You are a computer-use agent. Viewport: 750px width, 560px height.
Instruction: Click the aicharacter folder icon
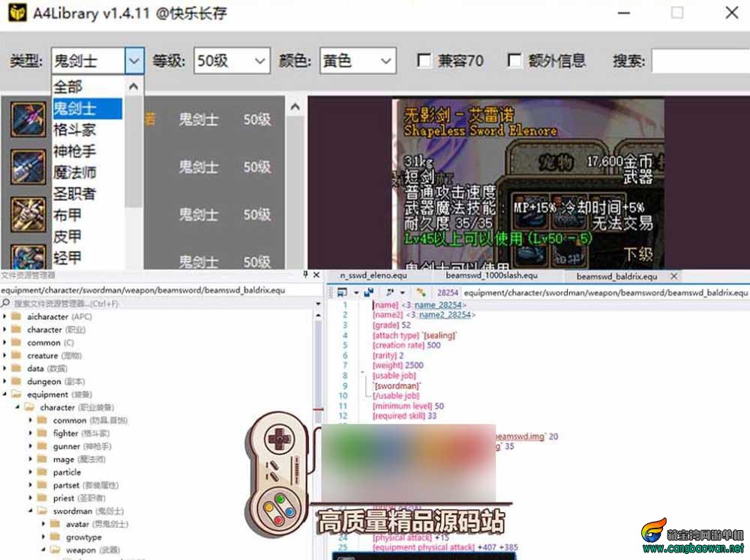tap(16, 316)
